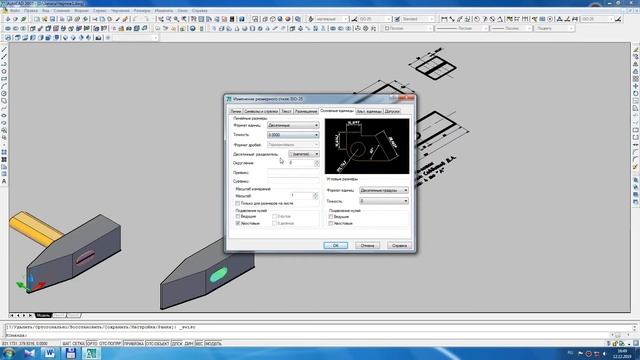Switch to 'Символы и стрелки' tab
Viewport: 640px width, 360px height.
click(x=261, y=111)
